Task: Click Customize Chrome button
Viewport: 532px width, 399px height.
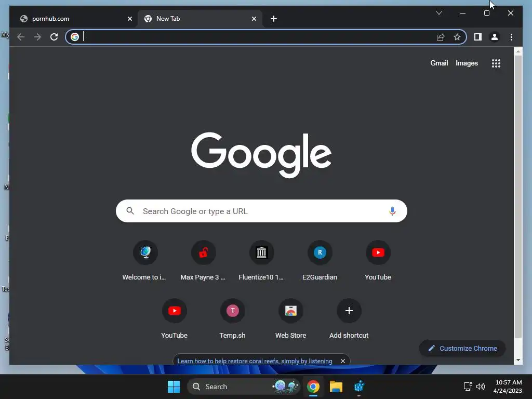Action: pos(462,349)
